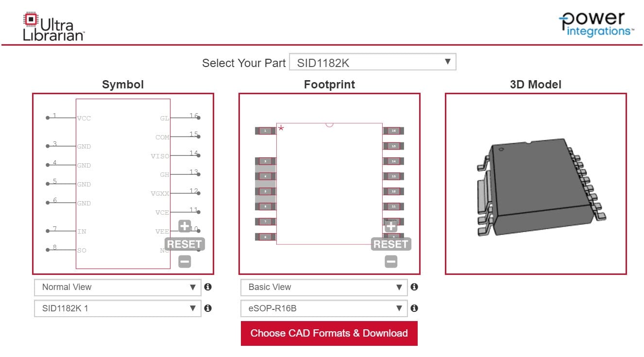
Task: Zoom in on the Footprint with the plus icon
Action: [x=391, y=226]
